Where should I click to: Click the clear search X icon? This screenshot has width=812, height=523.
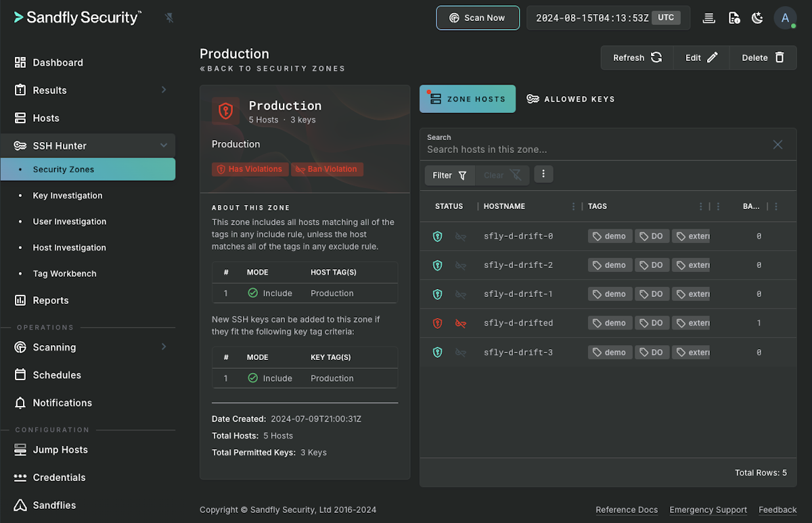tap(777, 145)
